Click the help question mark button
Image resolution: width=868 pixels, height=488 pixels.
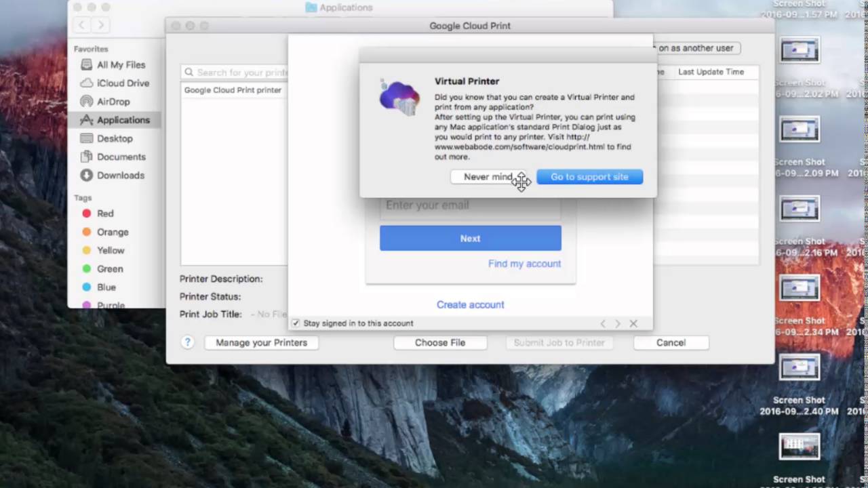click(x=188, y=342)
